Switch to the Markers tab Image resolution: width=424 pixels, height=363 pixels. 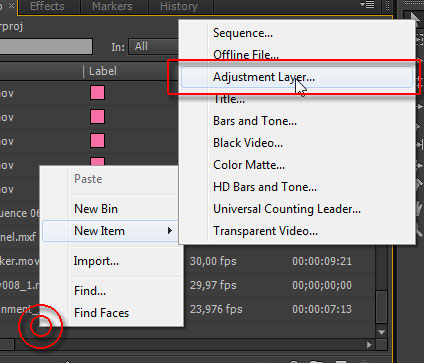[112, 6]
